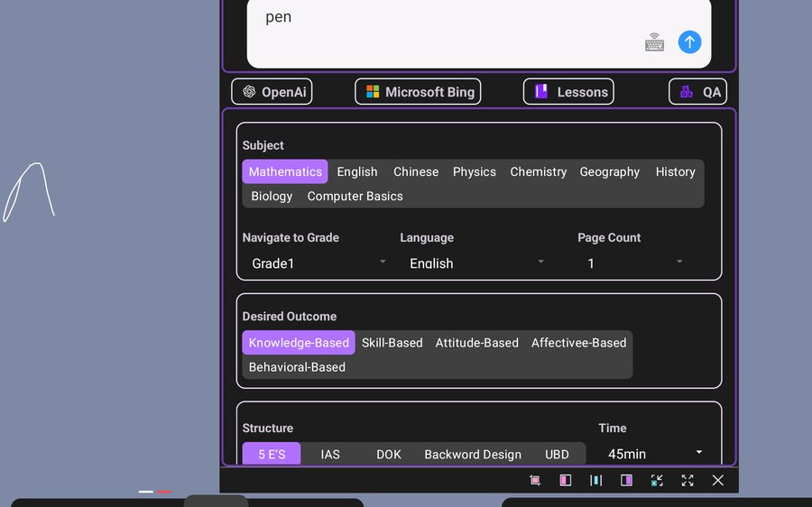Select Knowledge-Based desired outcome
812x507 pixels.
(x=299, y=342)
